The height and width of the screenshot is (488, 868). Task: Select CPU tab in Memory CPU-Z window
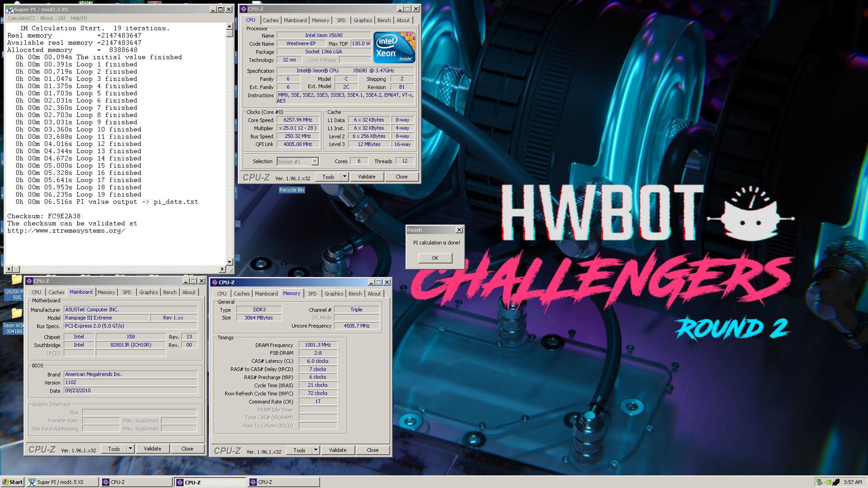[222, 294]
